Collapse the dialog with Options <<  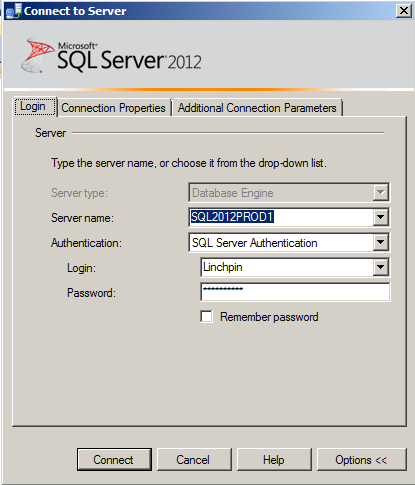(x=362, y=460)
